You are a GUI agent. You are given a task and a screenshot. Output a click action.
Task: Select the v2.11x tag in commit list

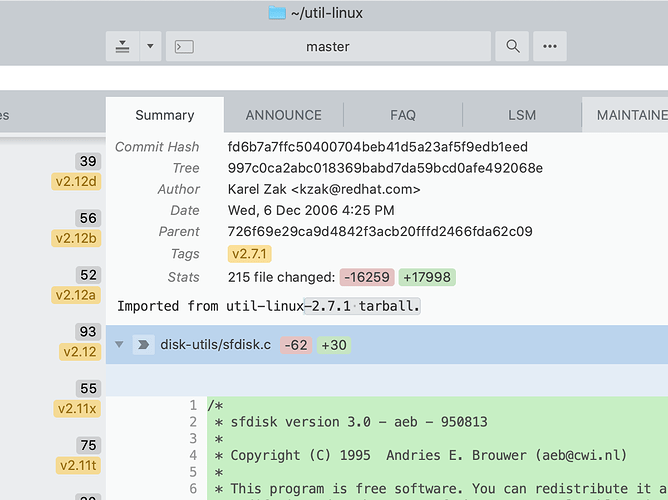coord(77,408)
